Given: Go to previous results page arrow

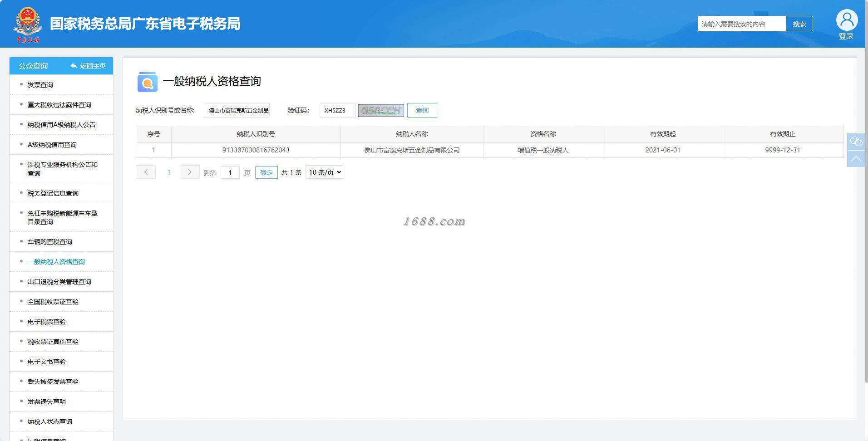Looking at the screenshot, I should click(146, 172).
